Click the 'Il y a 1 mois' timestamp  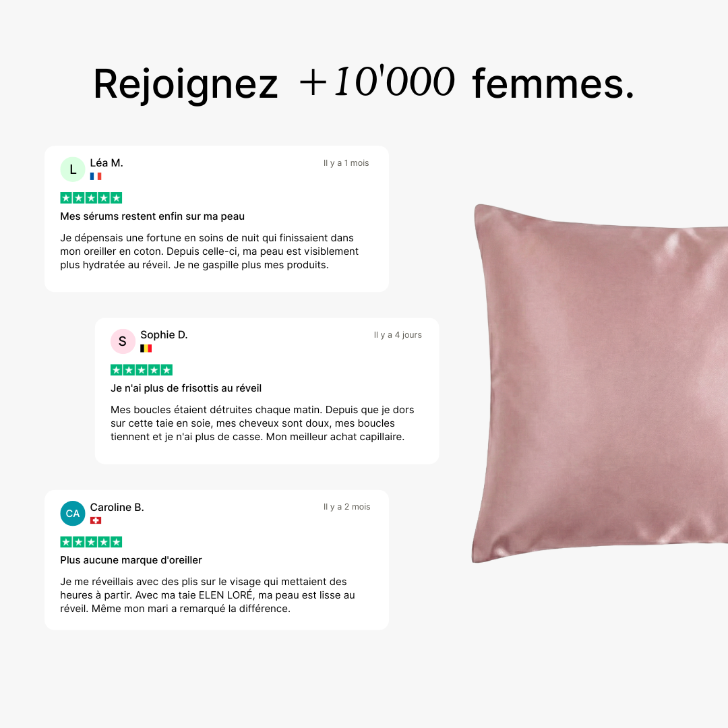pos(346,163)
